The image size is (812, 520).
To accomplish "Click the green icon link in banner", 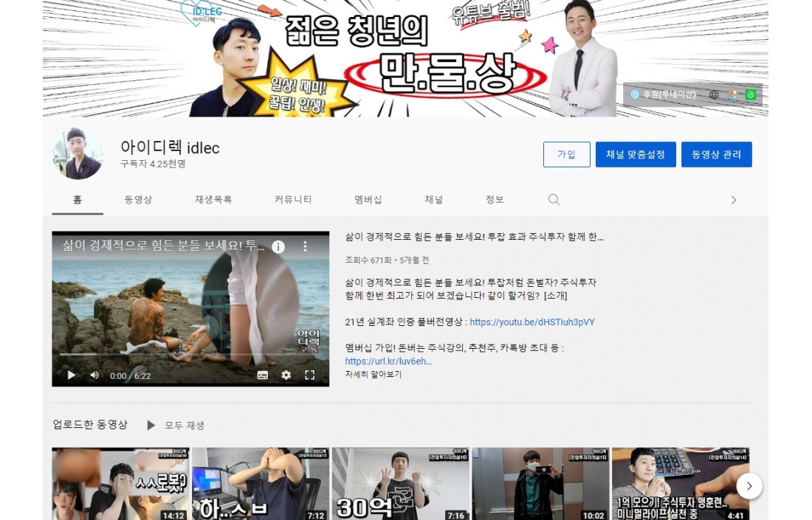I will click(x=751, y=94).
